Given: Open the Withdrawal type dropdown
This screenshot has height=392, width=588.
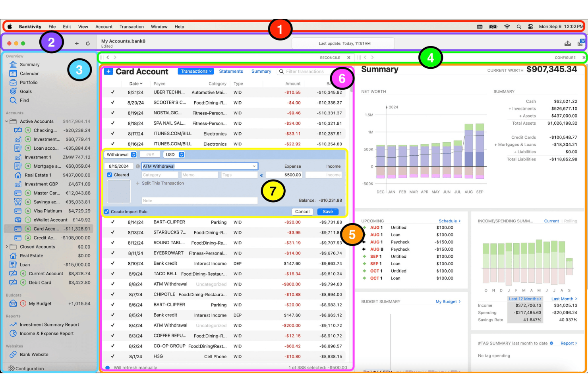Looking at the screenshot, I should click(121, 154).
